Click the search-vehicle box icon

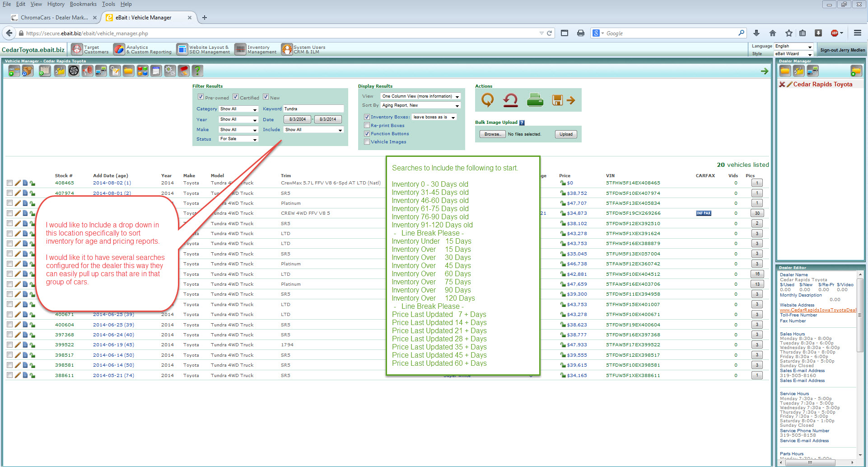coord(28,71)
